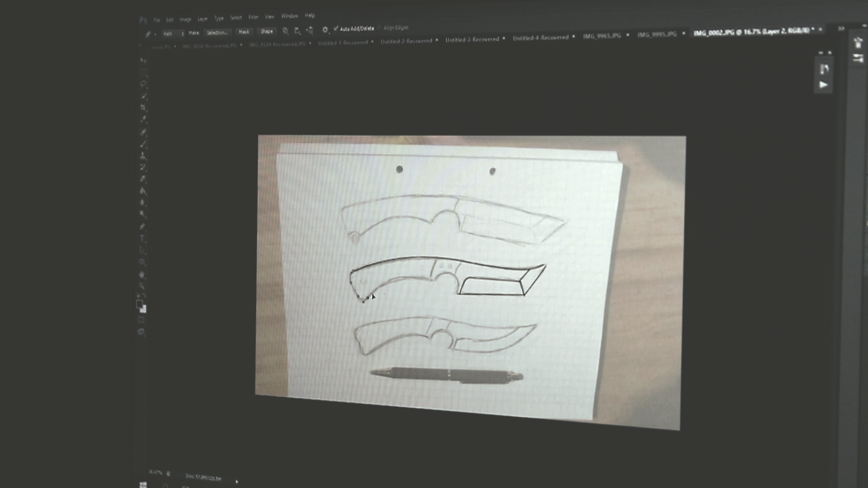Screen dimensions: 868x488
Task: Select the Move tool
Action: [143, 60]
